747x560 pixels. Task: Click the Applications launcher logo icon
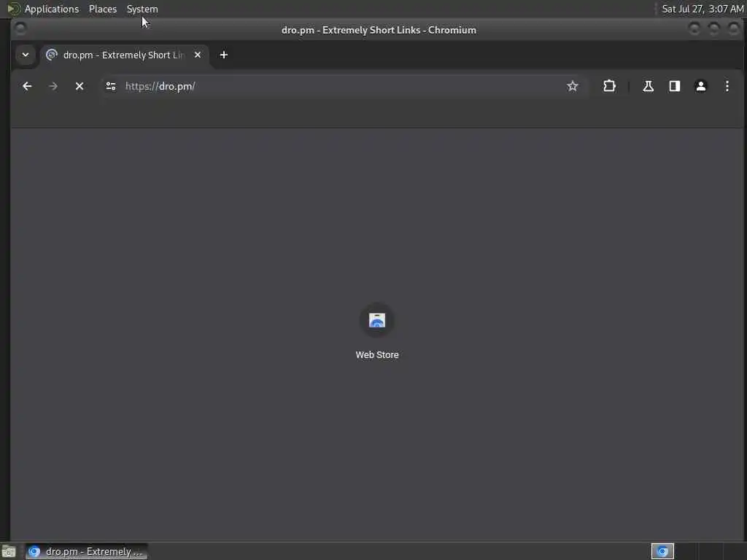(12, 9)
